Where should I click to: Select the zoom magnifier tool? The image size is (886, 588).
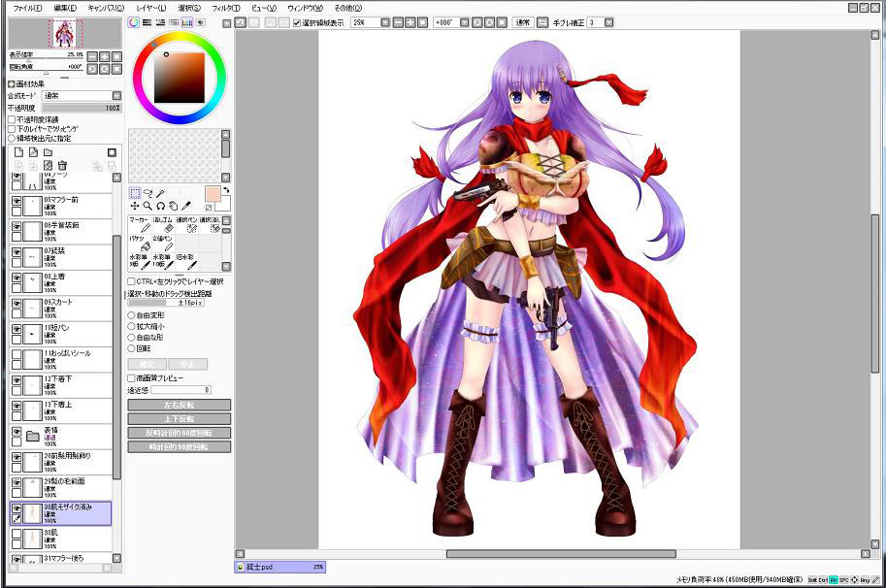148,206
